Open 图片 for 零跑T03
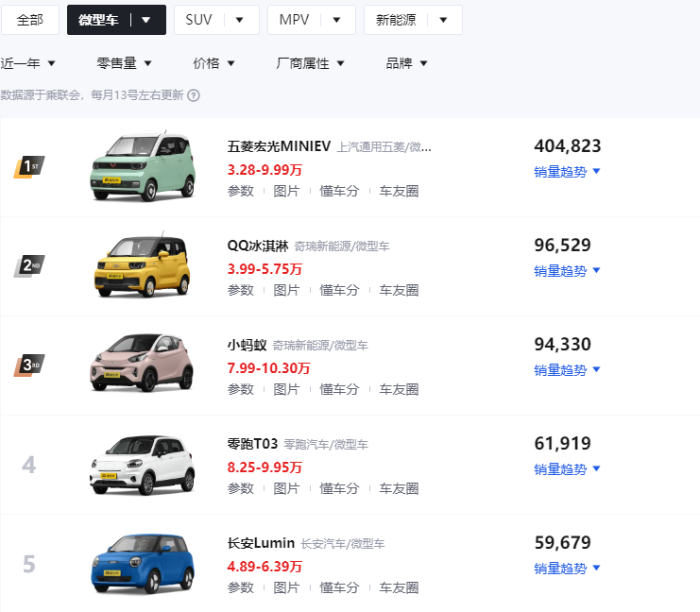This screenshot has height=612, width=700. 286,488
